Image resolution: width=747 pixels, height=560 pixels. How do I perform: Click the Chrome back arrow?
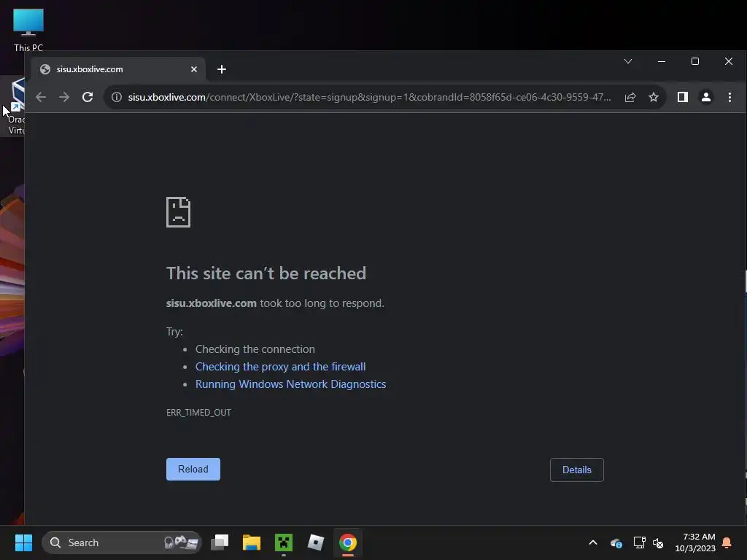pos(41,97)
